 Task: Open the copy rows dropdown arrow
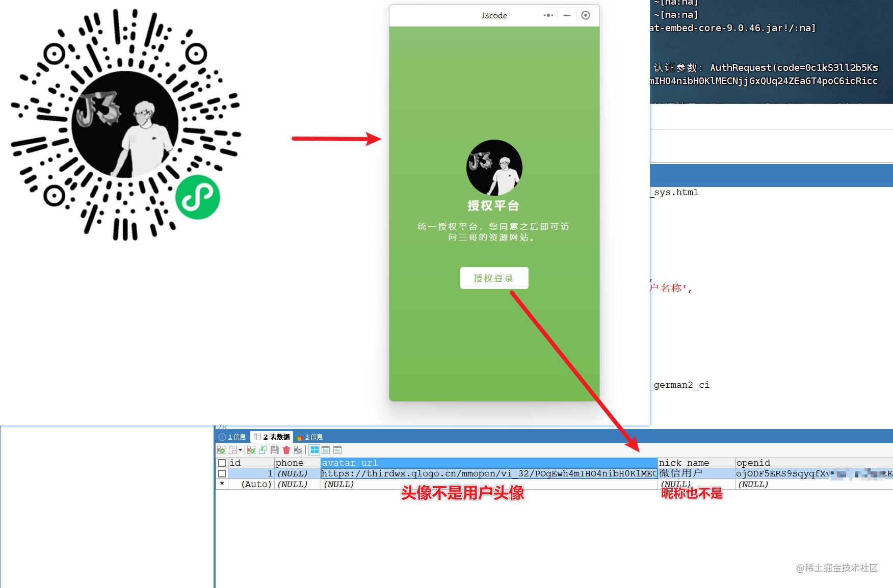241,450
